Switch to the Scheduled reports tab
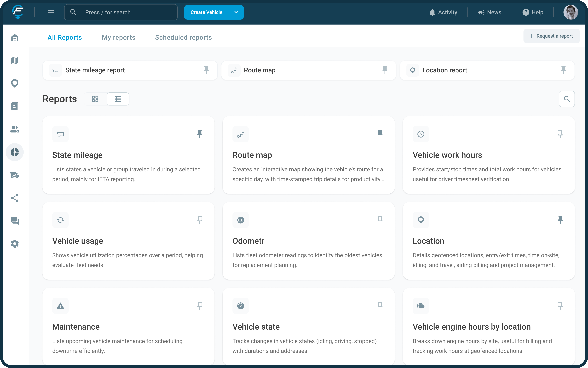Screen dimensions: 588x368 (183, 37)
